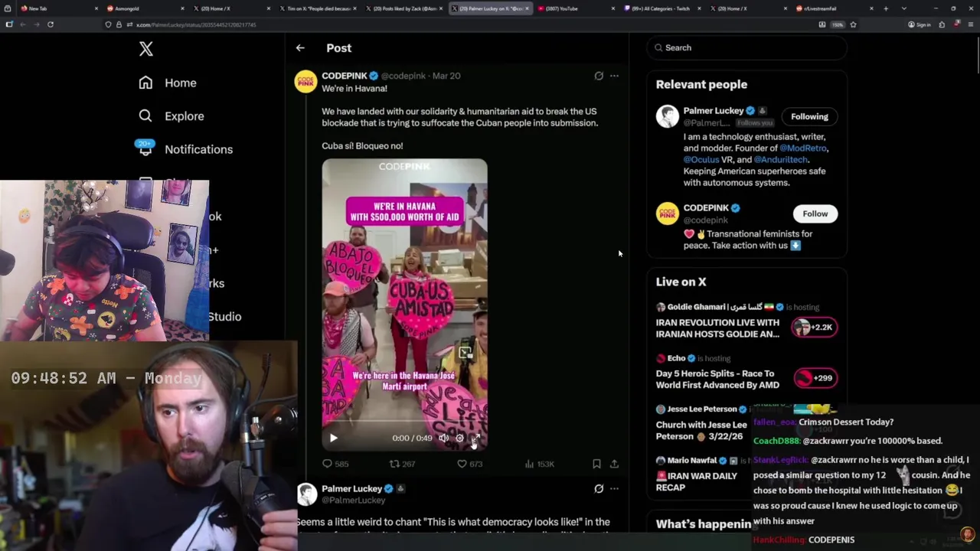
Task: Follow CODEPINK in Relevant people
Action: coord(815,214)
